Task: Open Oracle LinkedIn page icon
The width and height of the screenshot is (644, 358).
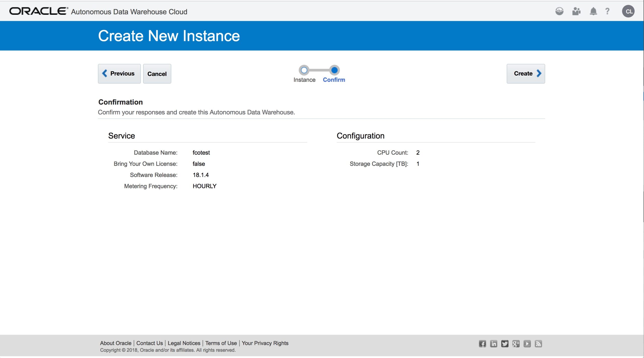Action: (x=494, y=344)
